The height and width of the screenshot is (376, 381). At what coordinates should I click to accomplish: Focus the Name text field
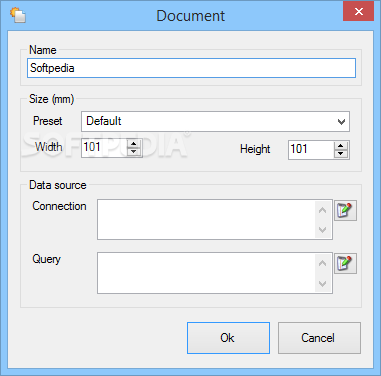pos(191,68)
